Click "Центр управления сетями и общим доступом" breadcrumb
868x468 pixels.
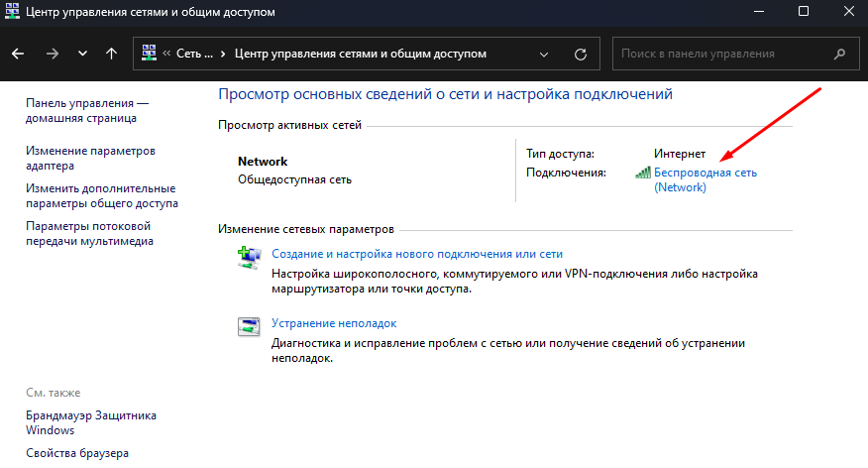(361, 54)
